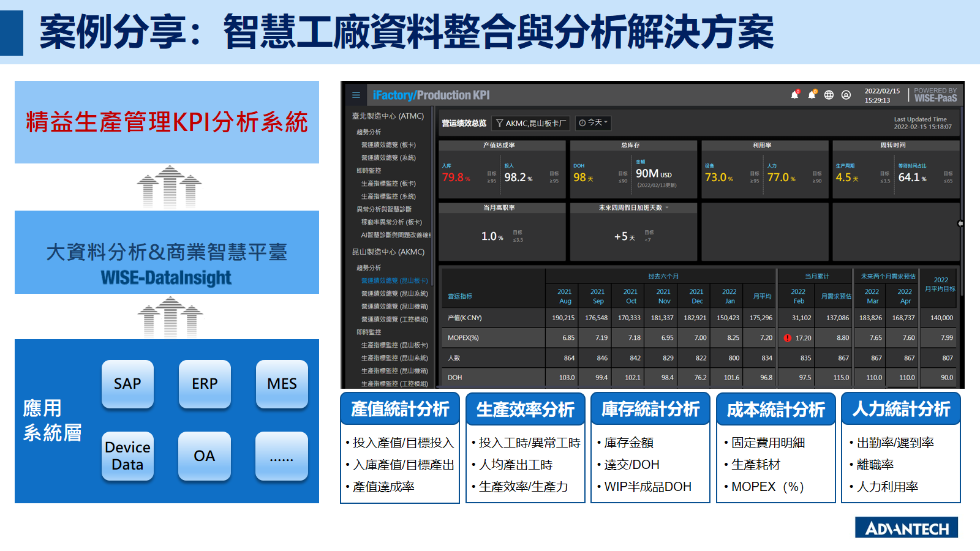Open 生產指標監控 (昆山機箱)
The height and width of the screenshot is (551, 980).
click(394, 371)
